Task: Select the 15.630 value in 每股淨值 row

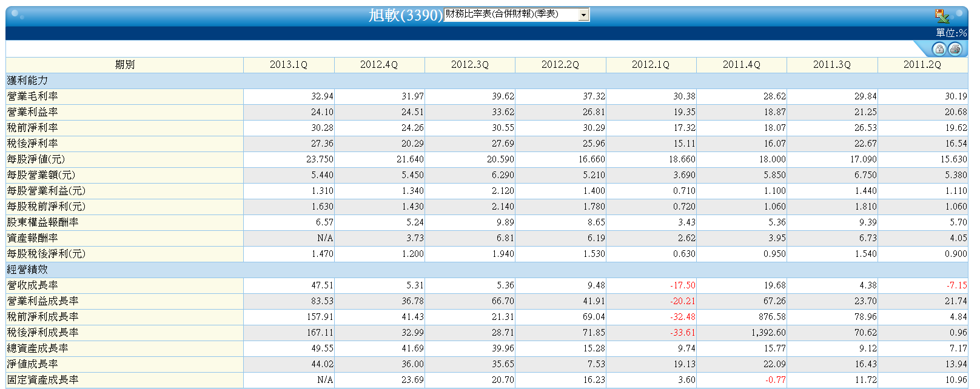Action: coord(954,159)
